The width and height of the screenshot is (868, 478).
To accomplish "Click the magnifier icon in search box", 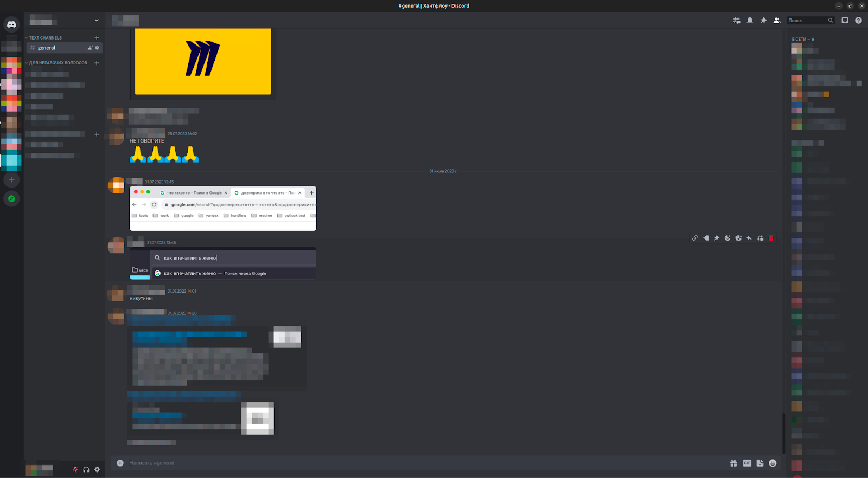I will (x=830, y=21).
